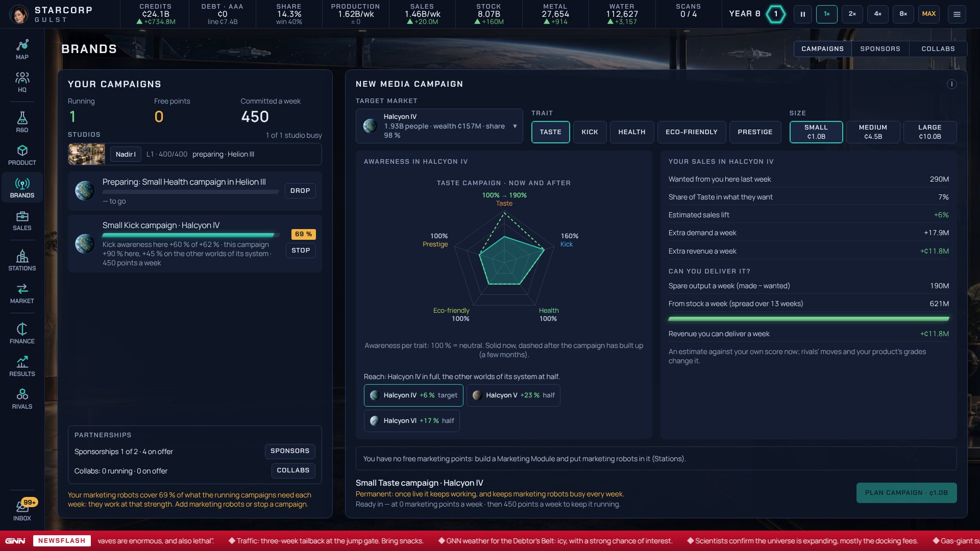
Task: Drop the Helion III Health campaign
Action: point(300,191)
